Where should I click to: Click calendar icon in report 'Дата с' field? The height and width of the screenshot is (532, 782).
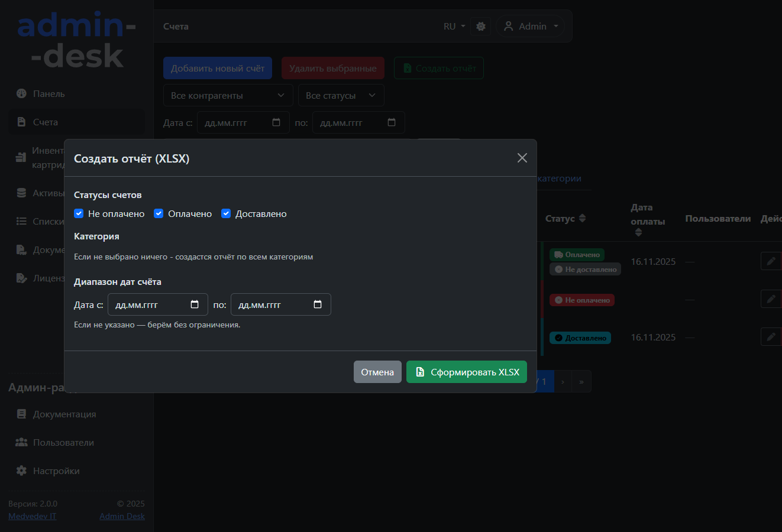(x=195, y=304)
